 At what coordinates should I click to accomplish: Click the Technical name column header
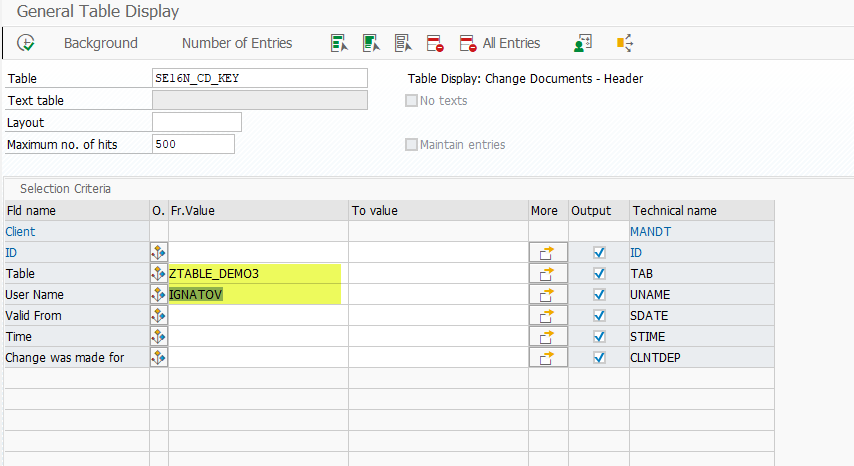click(702, 211)
